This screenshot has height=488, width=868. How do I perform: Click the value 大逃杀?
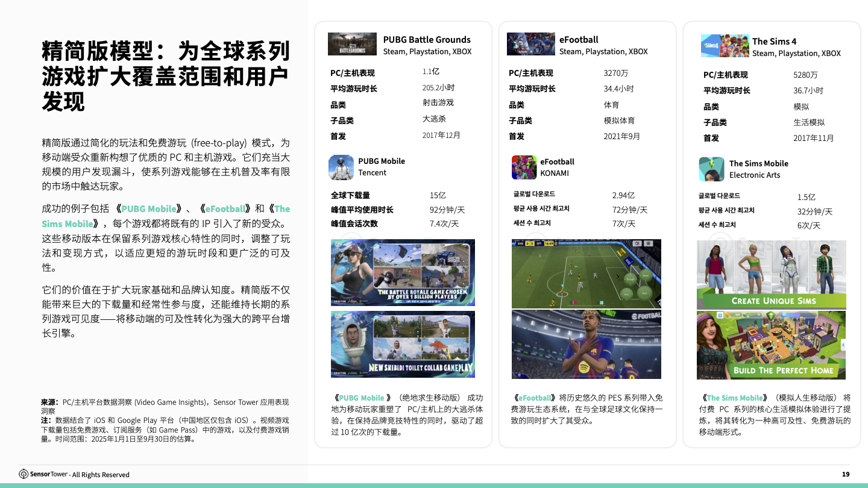(x=434, y=119)
